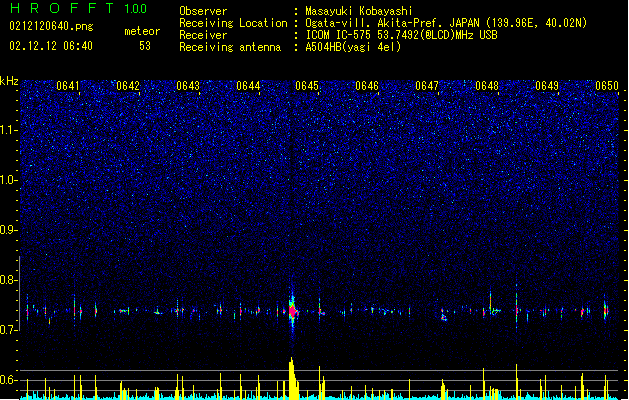629x400 pixels.
Task: Select the filename 0212120640.png
Action: tap(51, 26)
